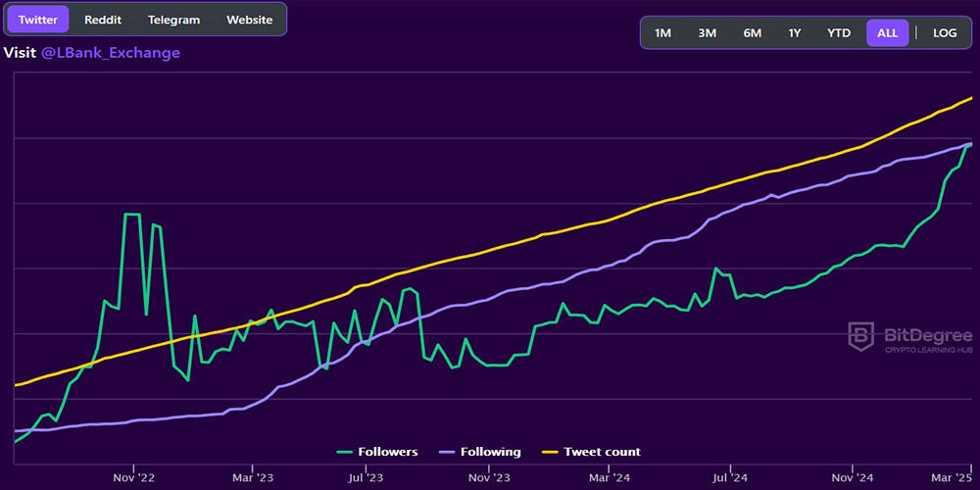
Task: Click the green Followers legend line marker
Action: [344, 452]
